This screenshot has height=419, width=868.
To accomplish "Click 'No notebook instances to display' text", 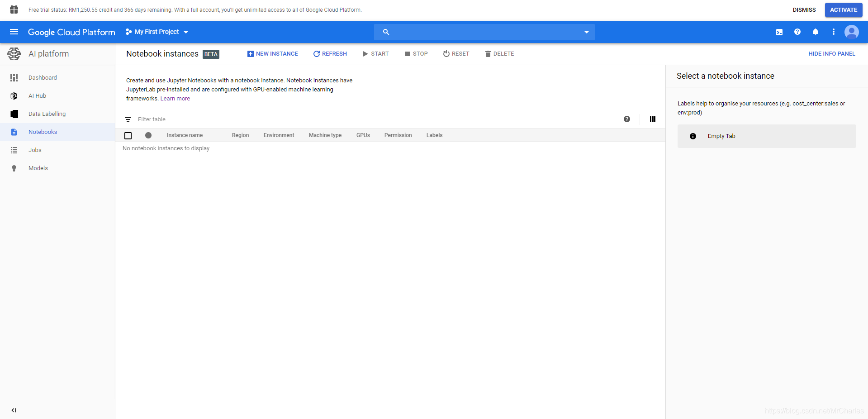I will (166, 148).
